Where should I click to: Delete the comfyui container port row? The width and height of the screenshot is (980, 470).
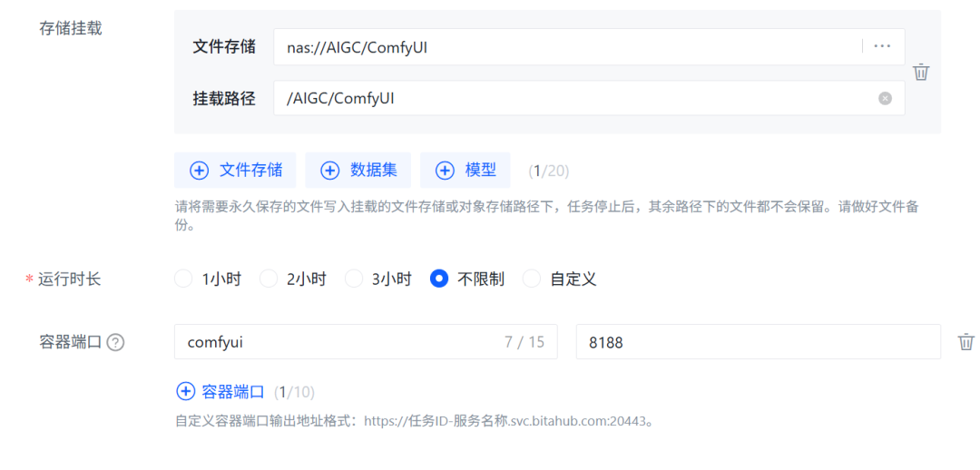[965, 342]
